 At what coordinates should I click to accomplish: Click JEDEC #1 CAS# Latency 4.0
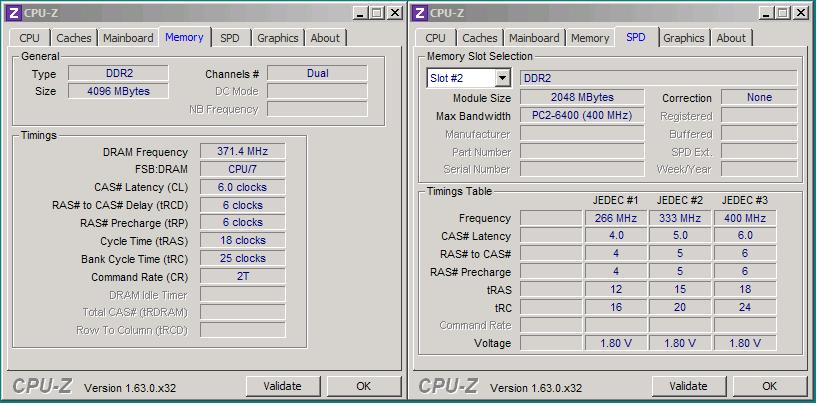click(616, 236)
